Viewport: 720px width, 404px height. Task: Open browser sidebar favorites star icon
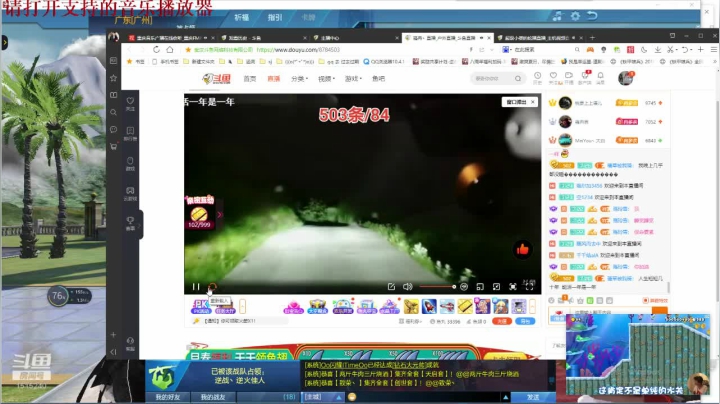pos(113,78)
